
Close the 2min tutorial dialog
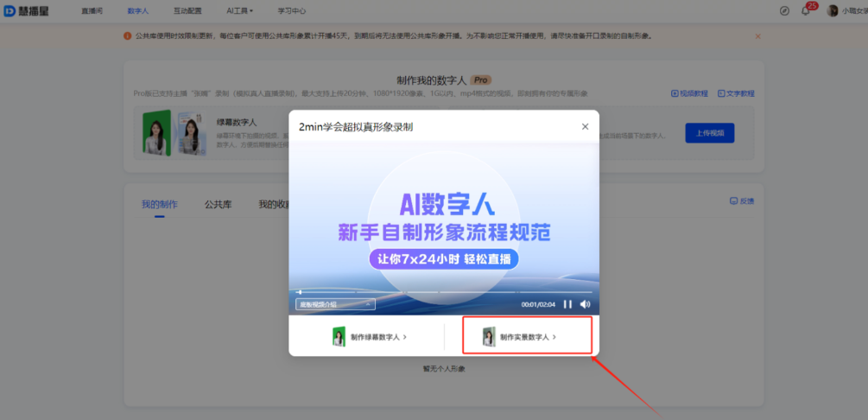pyautogui.click(x=585, y=127)
